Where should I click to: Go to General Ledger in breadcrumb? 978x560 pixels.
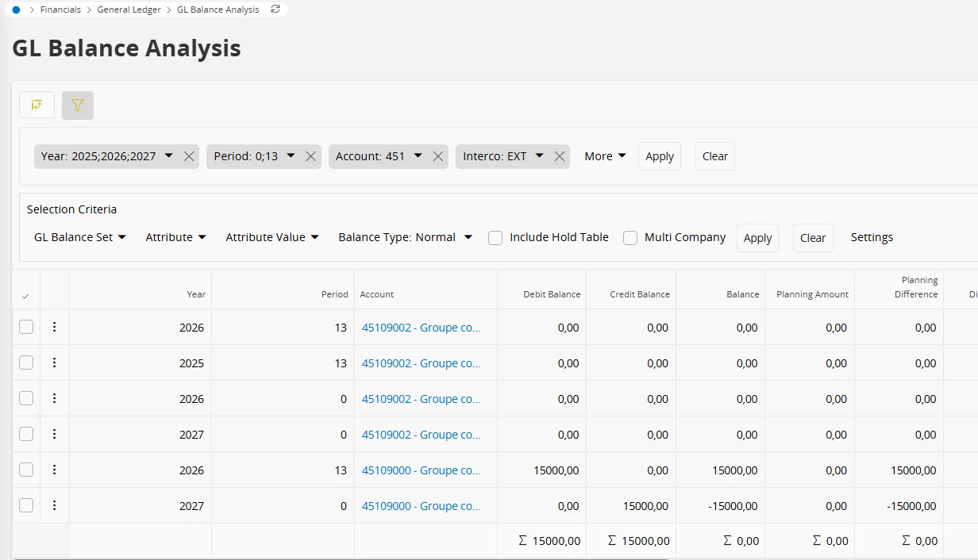click(129, 10)
